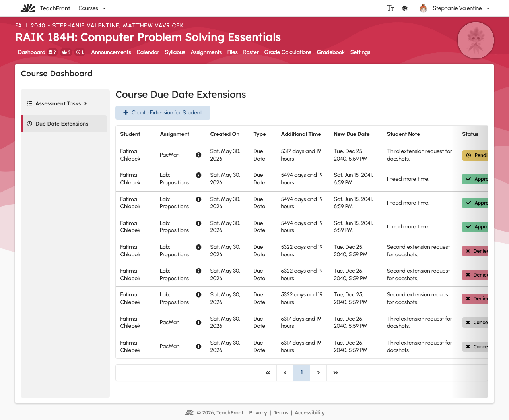This screenshot has height=420, width=509.
Task: Go to previous page arrow
Action: click(285, 373)
